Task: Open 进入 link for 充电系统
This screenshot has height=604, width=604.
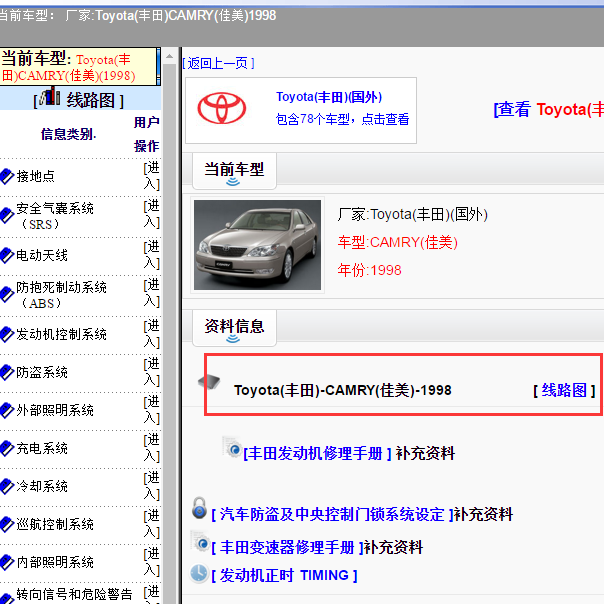Action: tap(152, 448)
